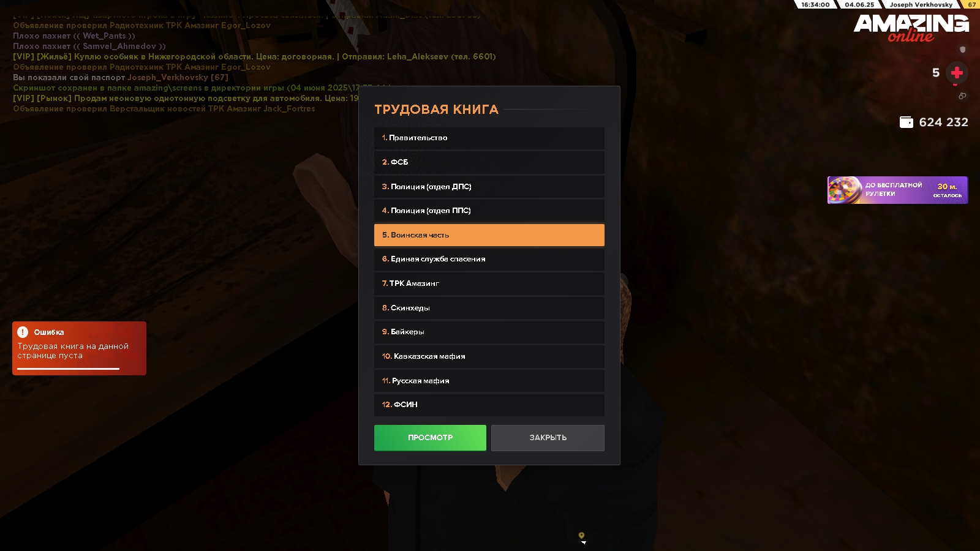Viewport: 980px width, 551px height.
Task: Open the free roulette countdown banner
Action: point(897,190)
